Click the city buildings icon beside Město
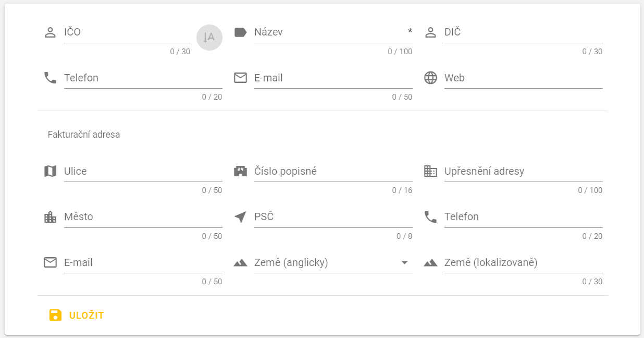 pyautogui.click(x=50, y=217)
